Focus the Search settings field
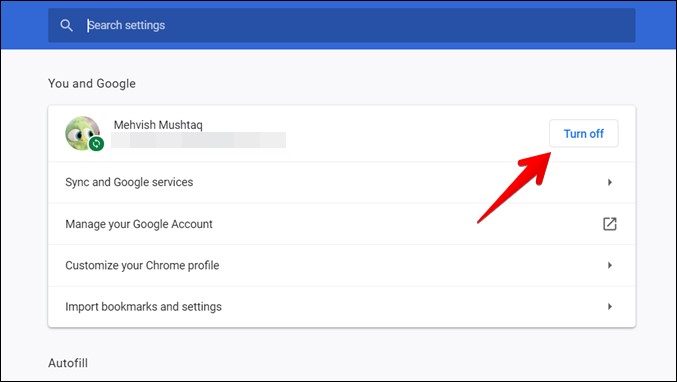The height and width of the screenshot is (382, 677). (x=341, y=25)
